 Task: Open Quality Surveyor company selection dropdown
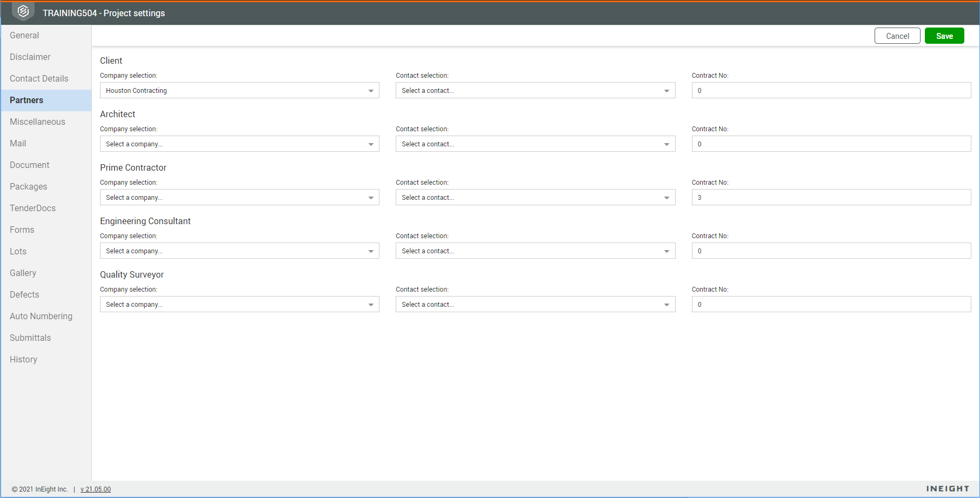239,304
